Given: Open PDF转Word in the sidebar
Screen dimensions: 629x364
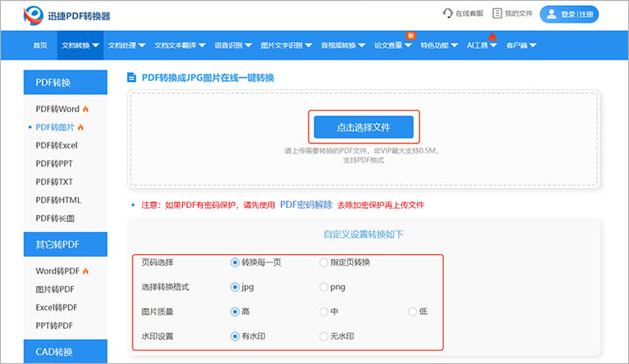Looking at the screenshot, I should pos(57,109).
